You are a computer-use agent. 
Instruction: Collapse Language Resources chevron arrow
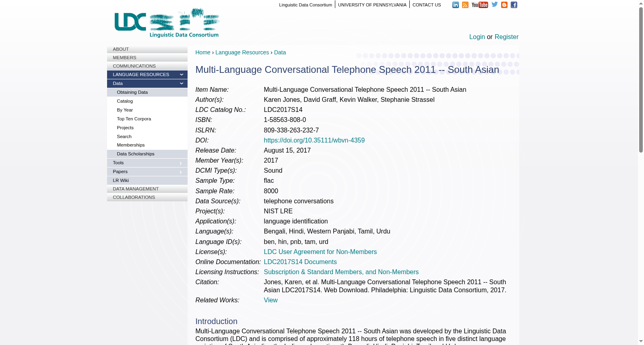(x=182, y=75)
